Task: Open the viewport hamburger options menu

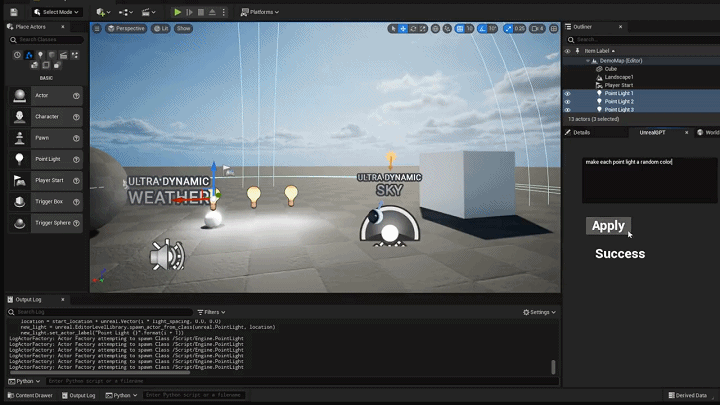Action: point(97,29)
